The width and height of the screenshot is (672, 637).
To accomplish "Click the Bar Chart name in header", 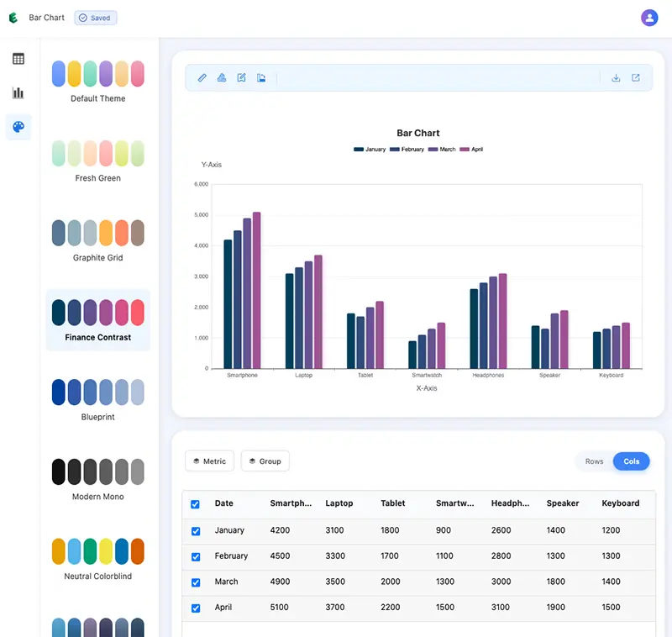I will 46,18.
